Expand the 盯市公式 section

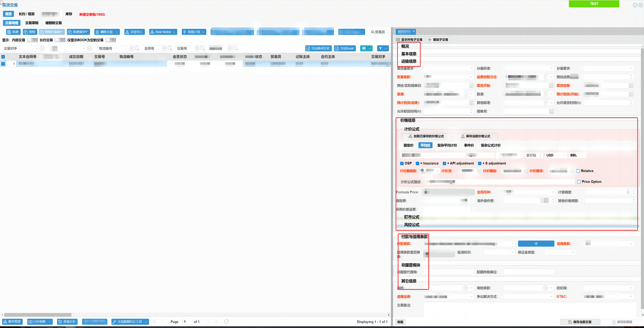[x=401, y=217]
